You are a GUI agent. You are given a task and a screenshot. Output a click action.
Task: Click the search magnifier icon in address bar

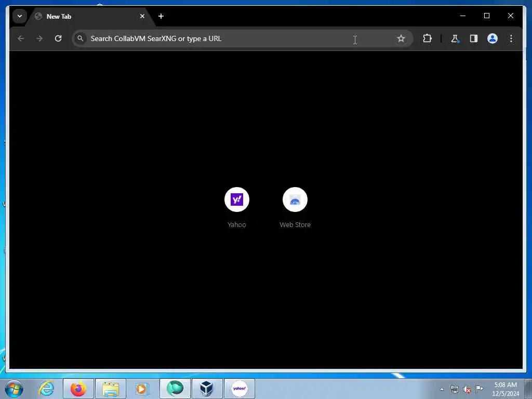coord(81,38)
